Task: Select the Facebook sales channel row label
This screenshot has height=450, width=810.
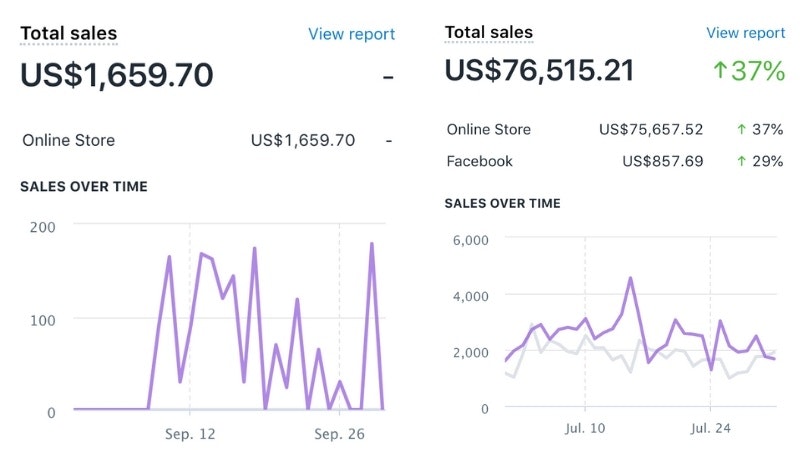Action: click(x=479, y=161)
